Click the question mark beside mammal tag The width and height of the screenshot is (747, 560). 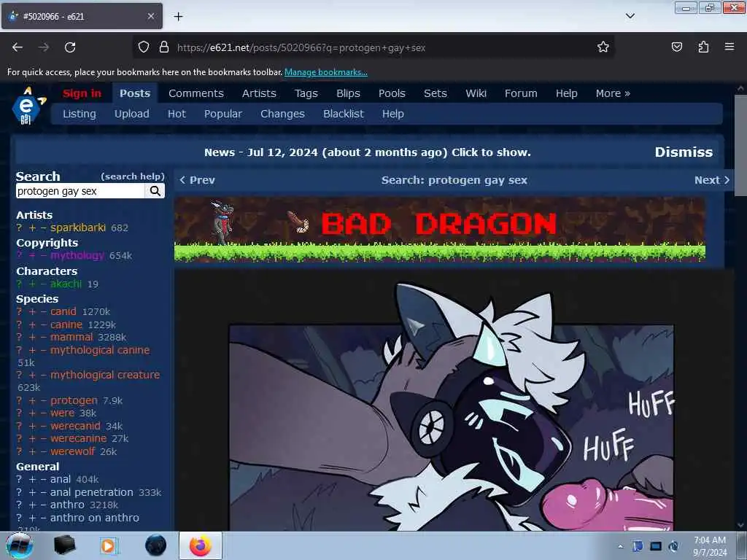[19, 337]
